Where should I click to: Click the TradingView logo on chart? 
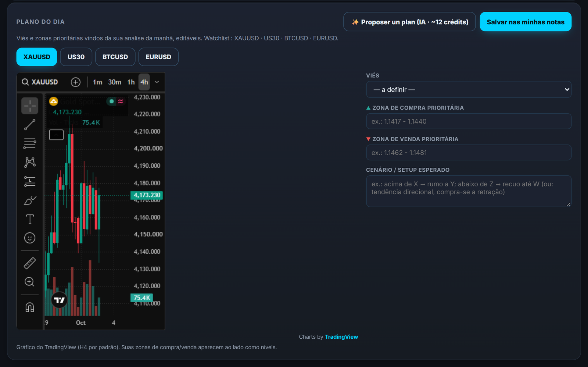(x=59, y=300)
